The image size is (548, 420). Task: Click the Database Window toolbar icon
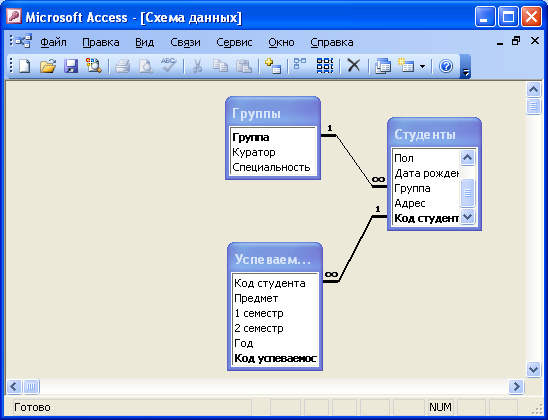(x=383, y=66)
